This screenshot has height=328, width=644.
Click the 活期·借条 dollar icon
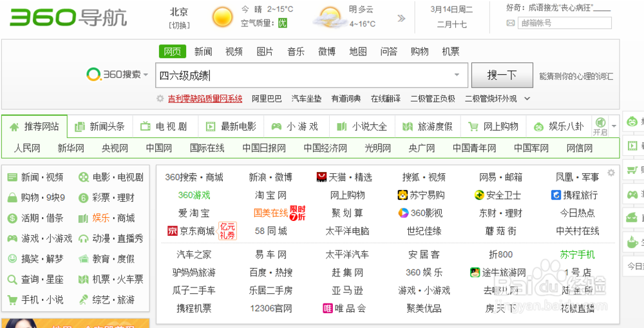pos(12,218)
